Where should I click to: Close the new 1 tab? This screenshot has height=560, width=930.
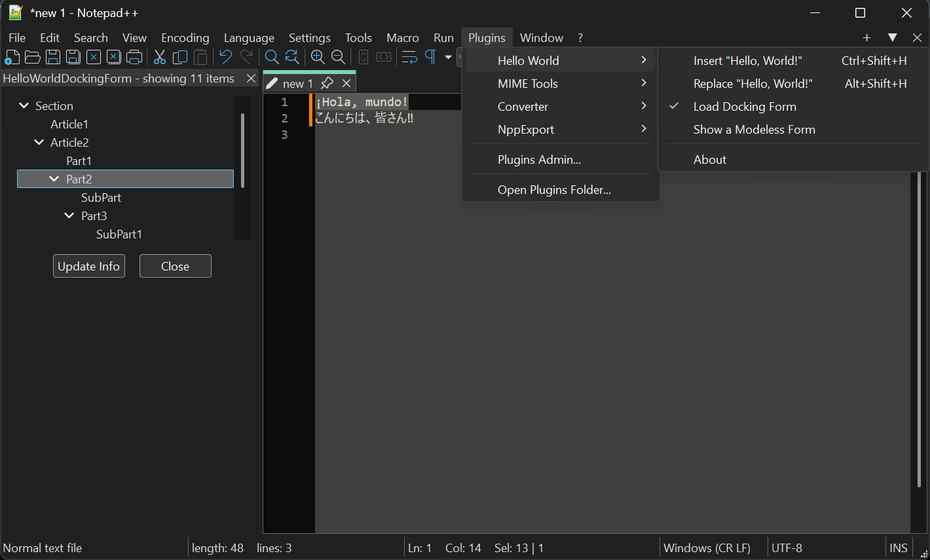click(346, 83)
